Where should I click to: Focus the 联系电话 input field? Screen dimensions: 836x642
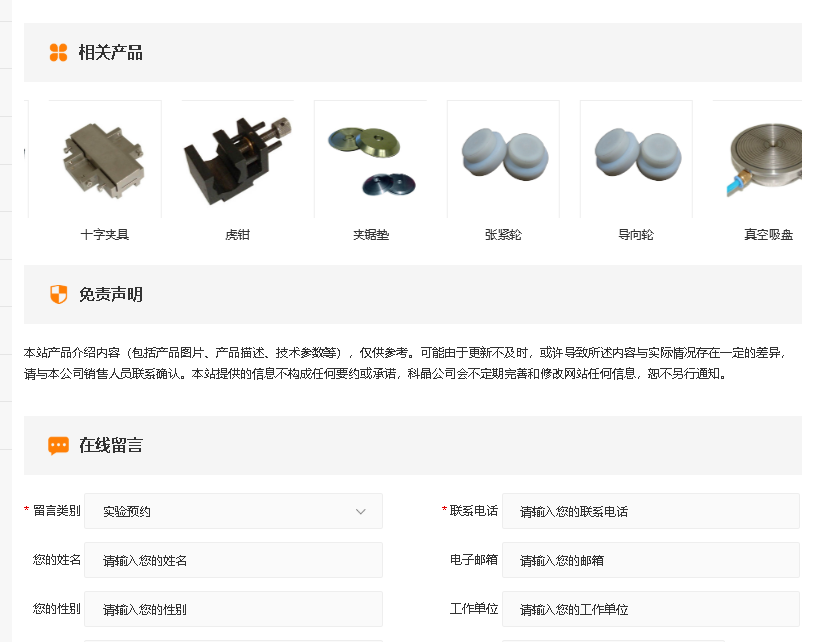(x=650, y=511)
